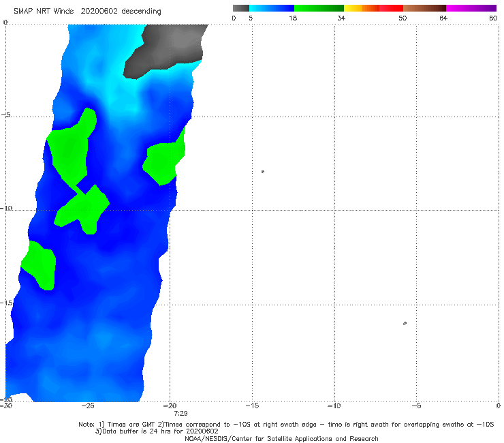Click the swath time label "7:29"
Viewport: 504px width, 443px height.
click(180, 414)
